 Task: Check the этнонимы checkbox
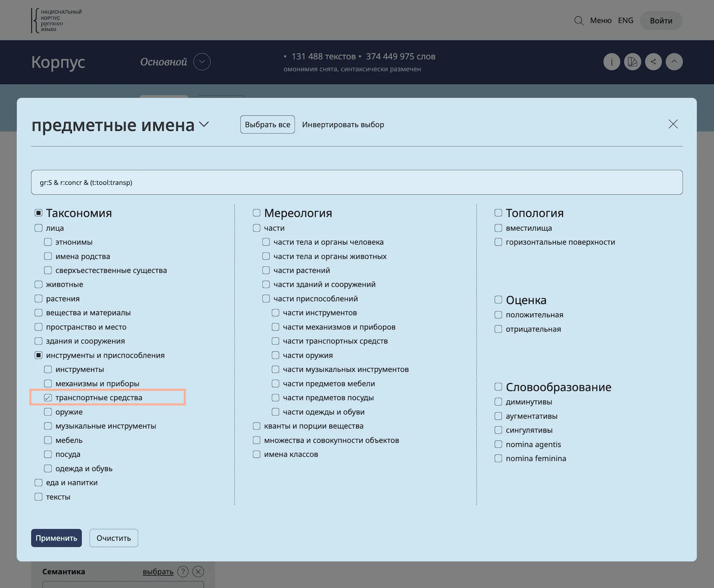pyautogui.click(x=48, y=242)
